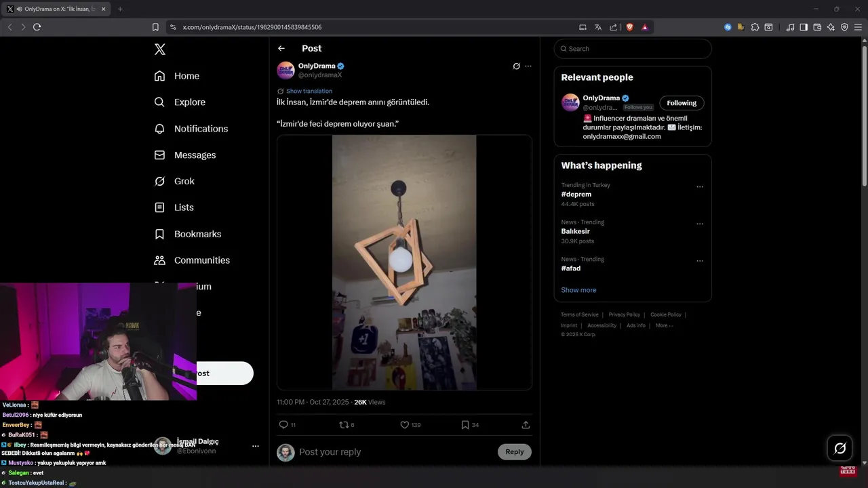Image resolution: width=868 pixels, height=488 pixels.
Task: Click the 26K Views count
Action: (370, 402)
